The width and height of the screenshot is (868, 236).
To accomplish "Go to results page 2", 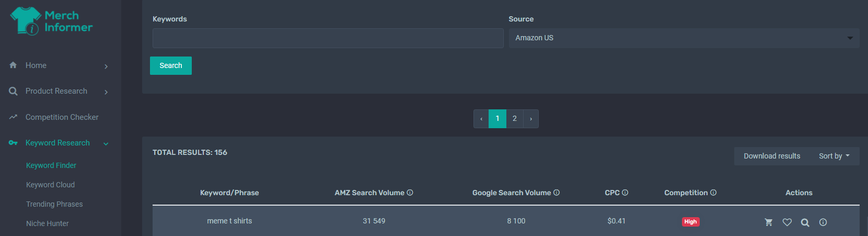I will tap(515, 119).
